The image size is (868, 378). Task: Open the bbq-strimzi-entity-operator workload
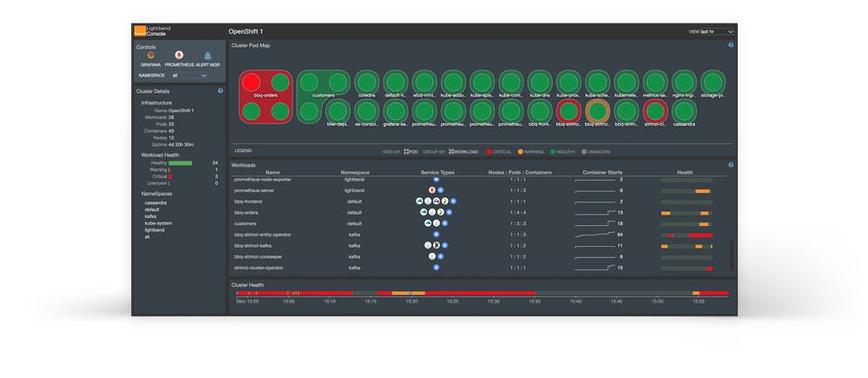tap(262, 235)
